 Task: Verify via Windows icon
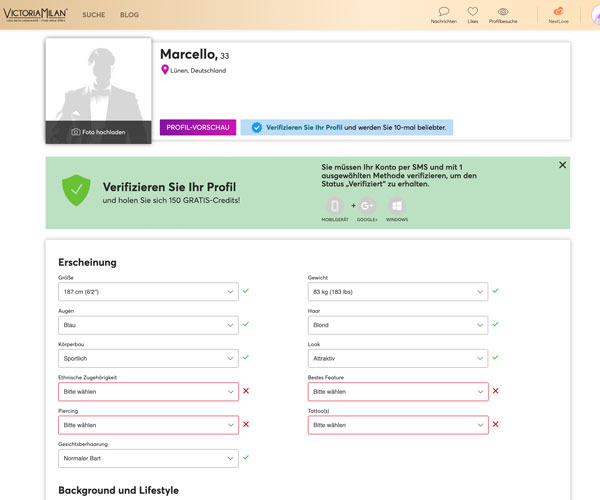coord(397,206)
